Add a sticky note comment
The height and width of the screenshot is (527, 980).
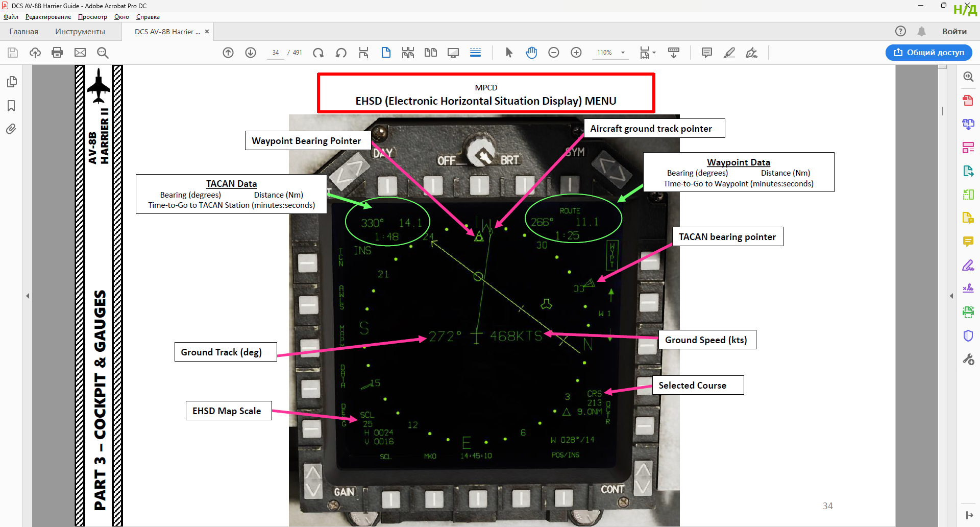point(707,53)
